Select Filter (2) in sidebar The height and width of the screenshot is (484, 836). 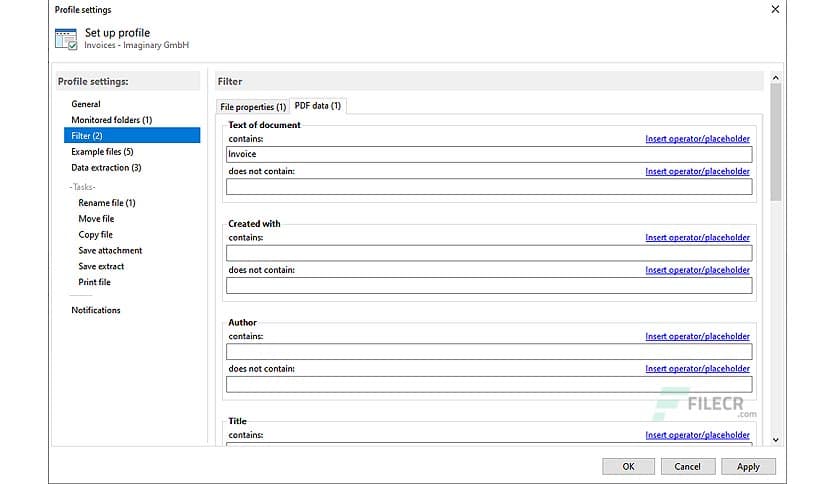pyautogui.click(x=132, y=135)
